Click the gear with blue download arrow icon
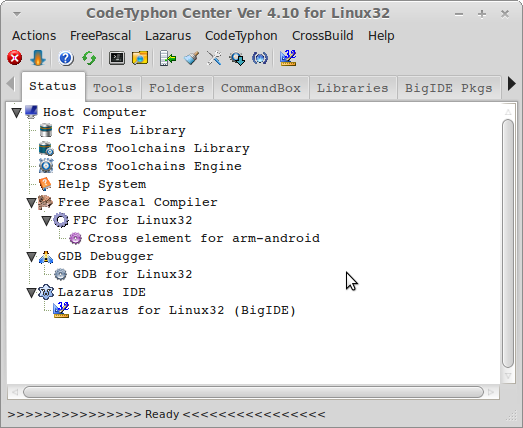Image resolution: width=523 pixels, height=428 pixels. [237, 58]
